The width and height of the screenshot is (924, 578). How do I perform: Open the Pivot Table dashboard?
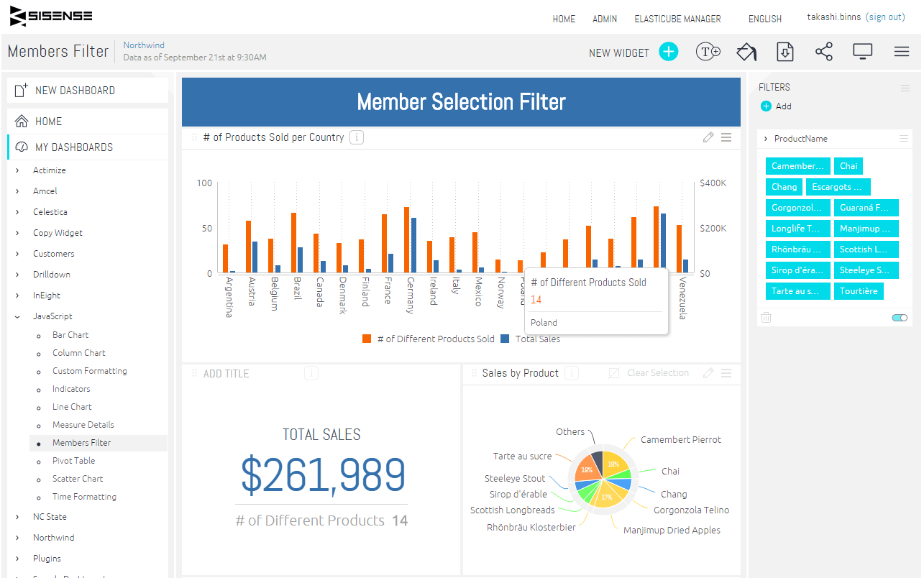(x=73, y=461)
